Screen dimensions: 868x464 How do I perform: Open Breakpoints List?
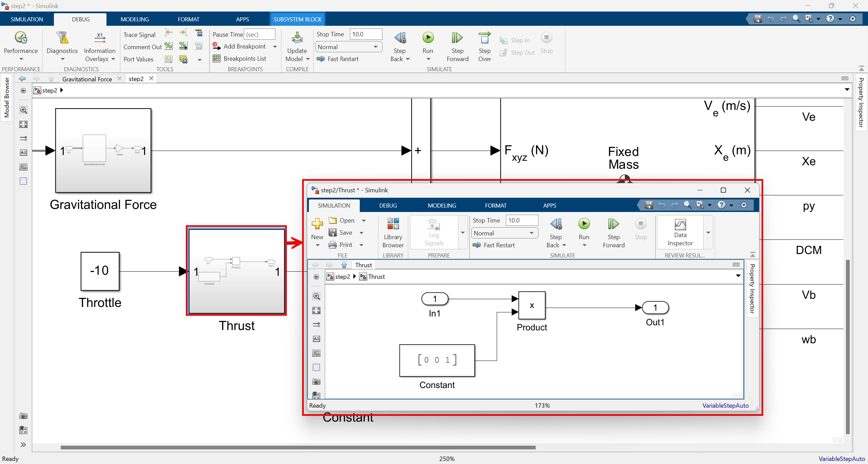[x=239, y=59]
